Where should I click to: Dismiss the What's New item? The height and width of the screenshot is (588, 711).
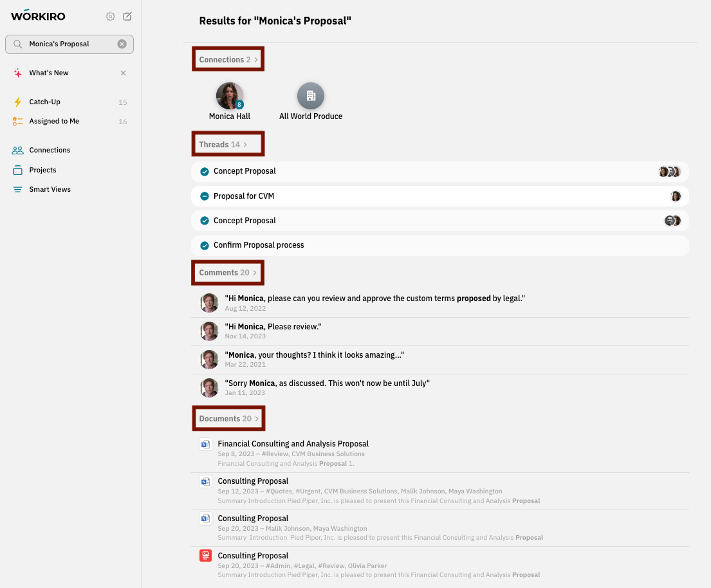(123, 73)
